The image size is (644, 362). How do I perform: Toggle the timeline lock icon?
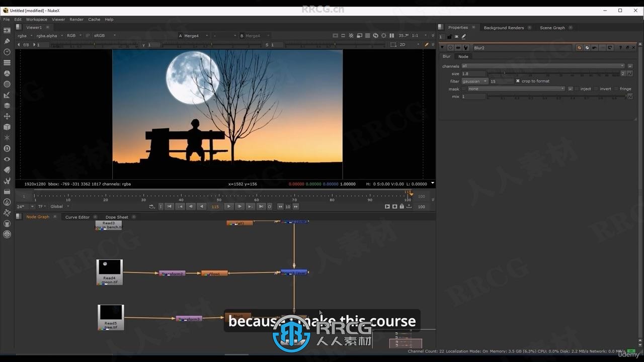(x=401, y=207)
